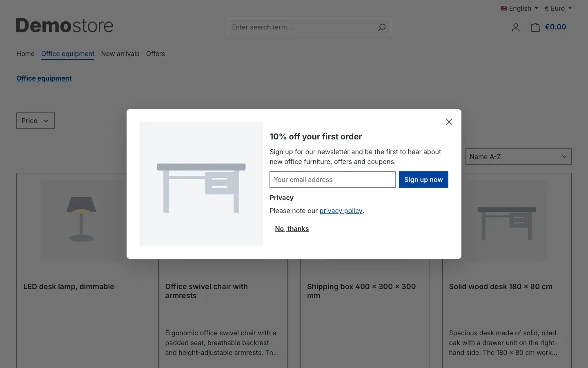This screenshot has width=588, height=368.
Task: Click the Spacious desk made of solid description
Action: (503, 343)
